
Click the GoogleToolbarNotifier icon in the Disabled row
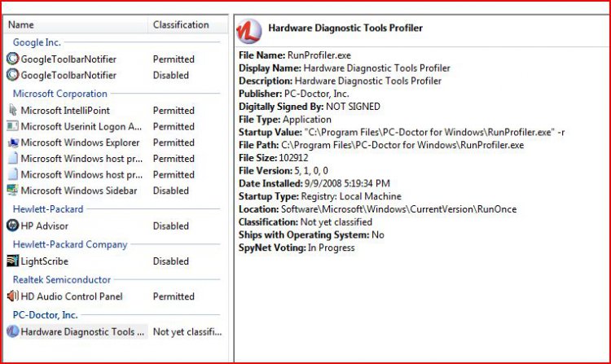pyautogui.click(x=12, y=75)
